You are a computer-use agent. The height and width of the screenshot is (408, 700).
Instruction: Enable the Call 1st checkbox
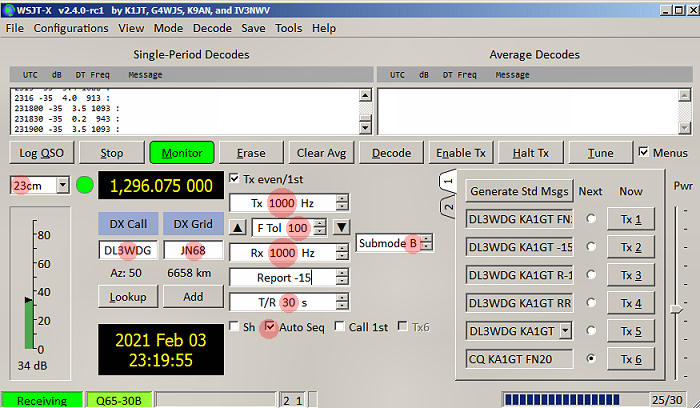(339, 326)
